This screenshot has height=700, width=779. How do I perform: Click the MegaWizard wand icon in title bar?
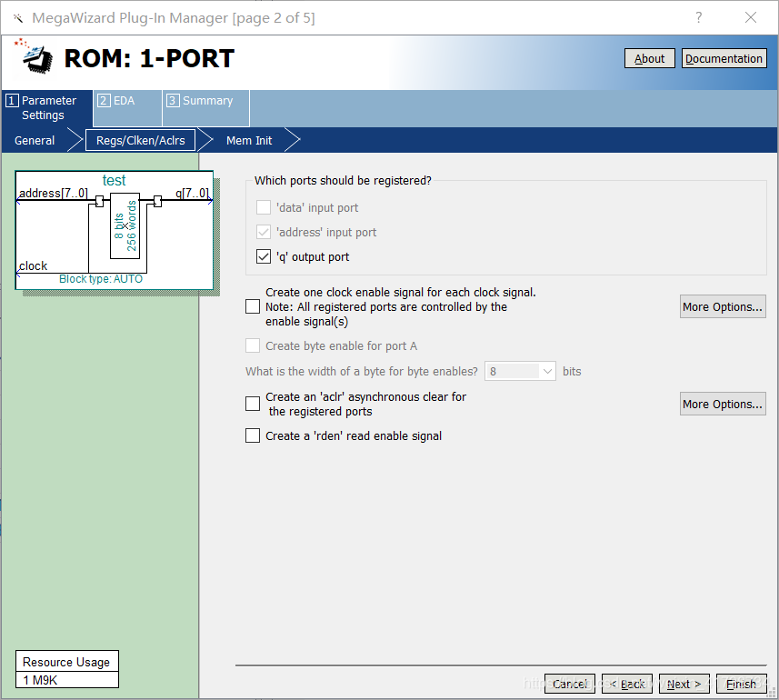coord(18,18)
